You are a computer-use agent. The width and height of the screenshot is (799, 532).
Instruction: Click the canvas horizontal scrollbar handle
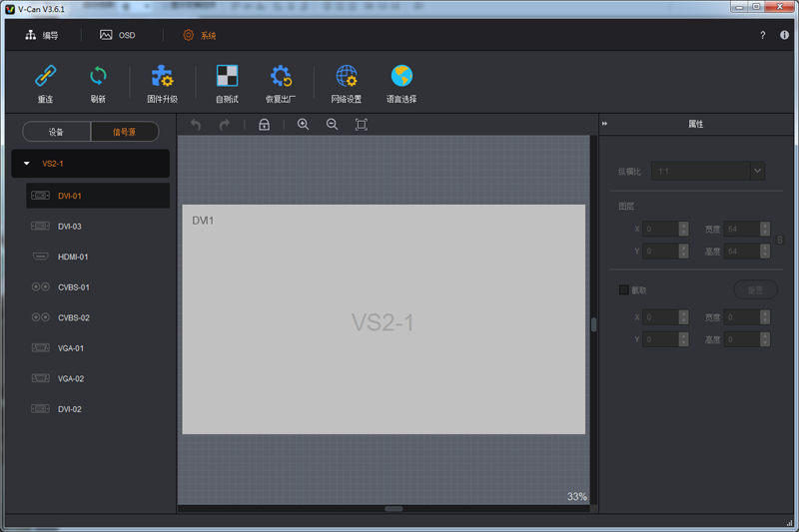pos(394,508)
